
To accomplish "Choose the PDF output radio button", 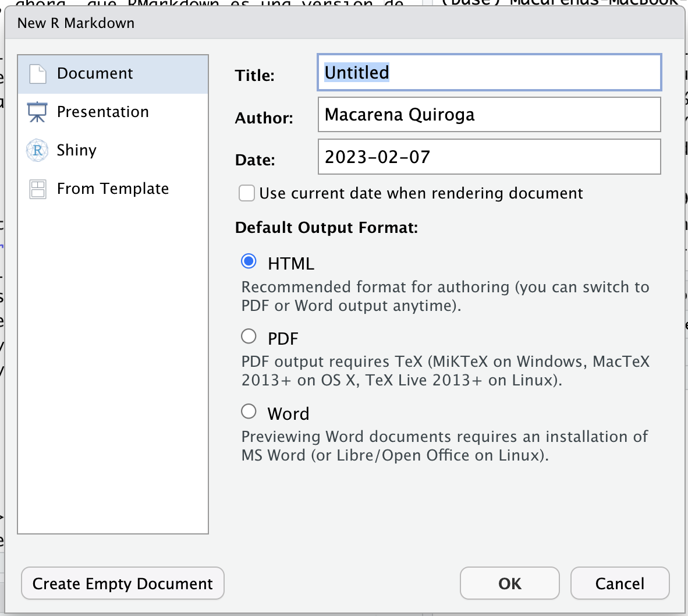I will (249, 337).
